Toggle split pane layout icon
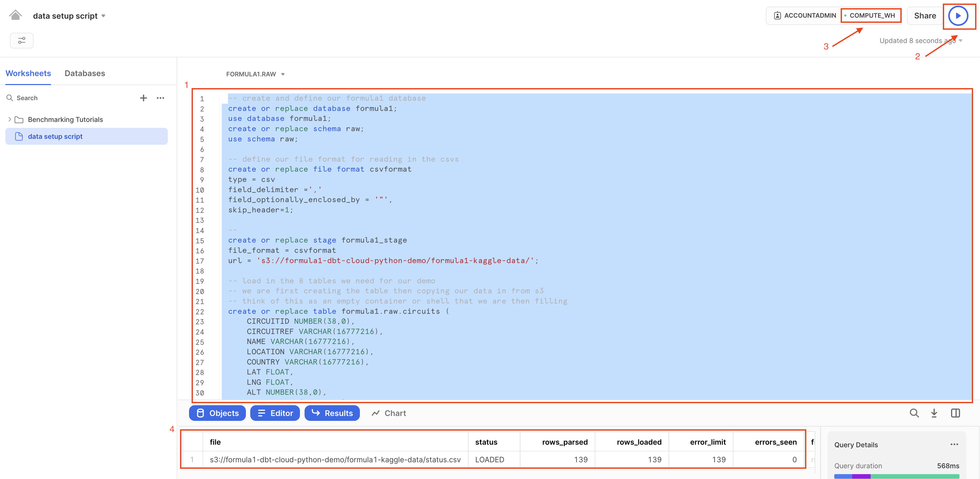Image resolution: width=980 pixels, height=479 pixels. pos(956,413)
